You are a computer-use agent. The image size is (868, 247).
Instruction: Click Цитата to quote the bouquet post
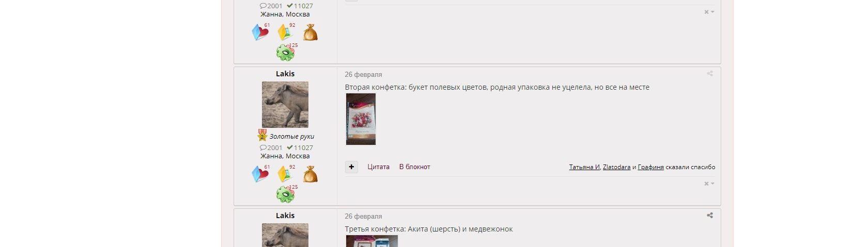tap(379, 167)
